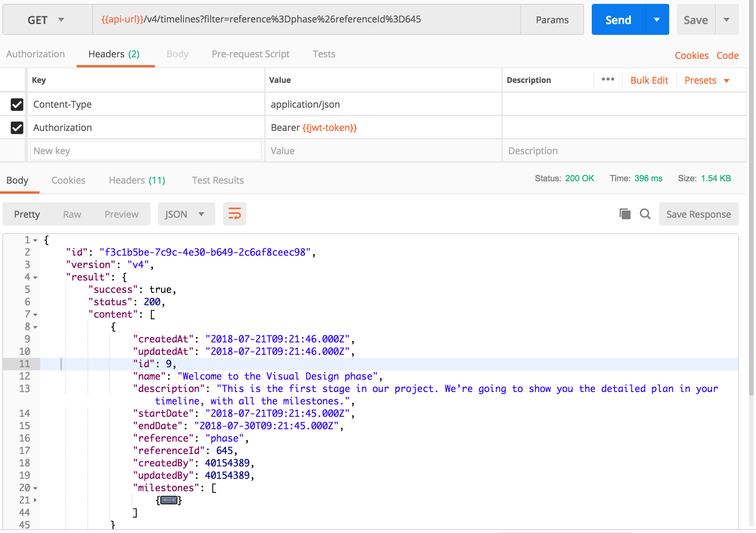This screenshot has width=756, height=533.
Task: Click the wrap lines icon in response toolbar
Action: point(234,214)
